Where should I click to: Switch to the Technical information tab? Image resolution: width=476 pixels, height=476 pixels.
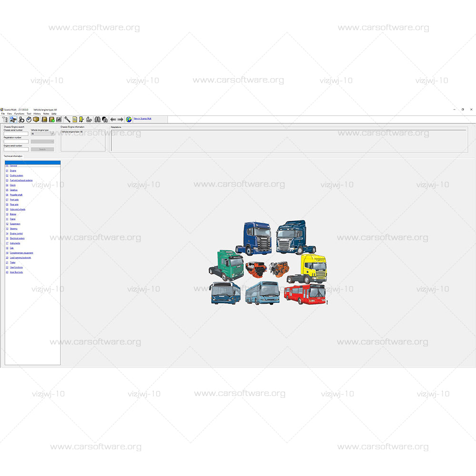13,156
